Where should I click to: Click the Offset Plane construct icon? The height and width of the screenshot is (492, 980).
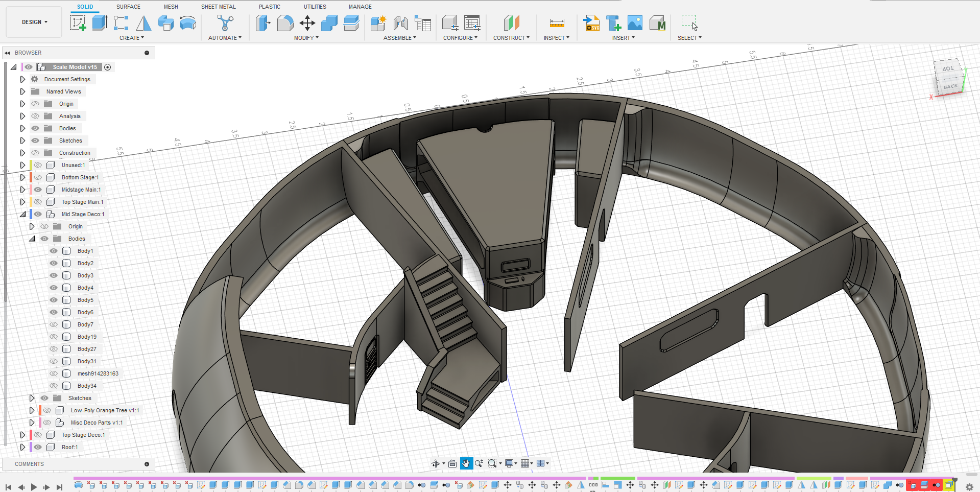[511, 23]
